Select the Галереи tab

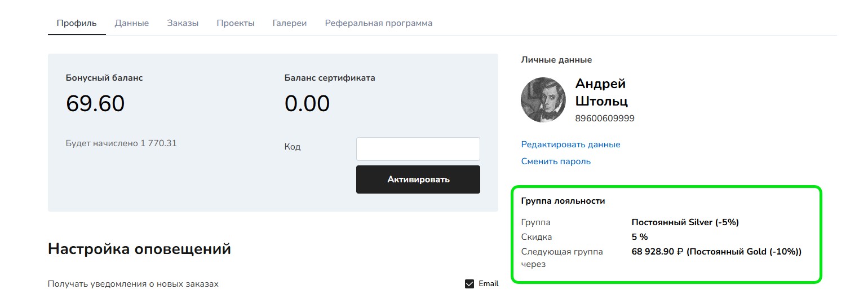290,23
